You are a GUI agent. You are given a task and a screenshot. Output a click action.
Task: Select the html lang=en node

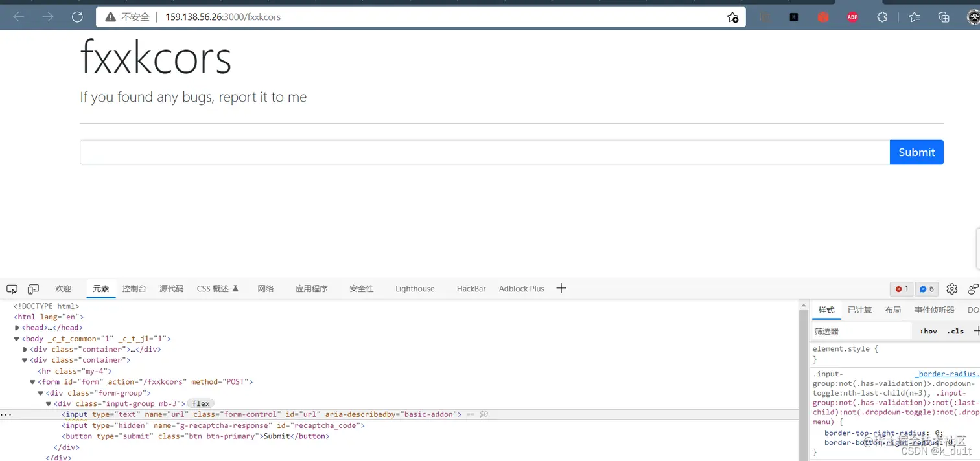49,317
